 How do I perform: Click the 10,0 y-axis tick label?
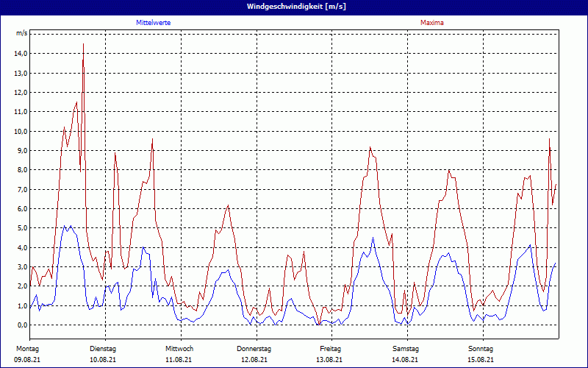point(21,131)
